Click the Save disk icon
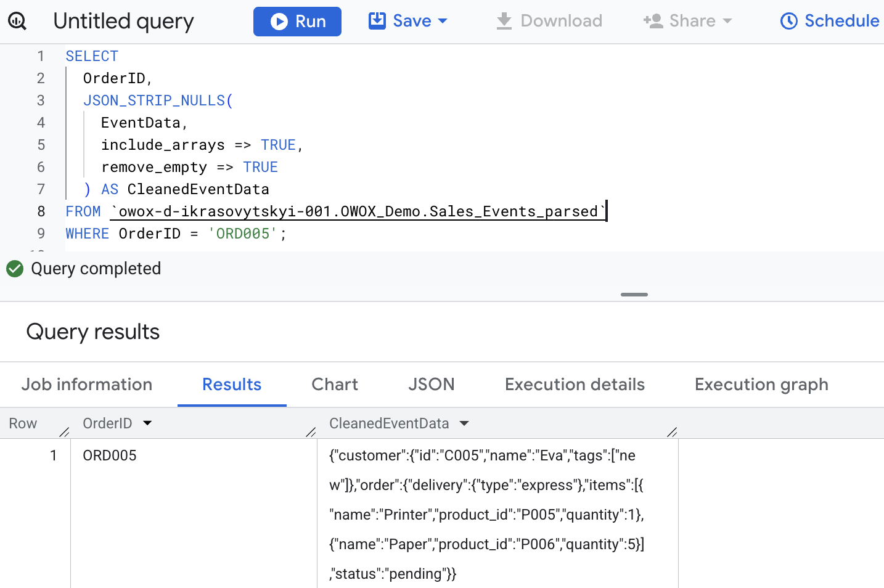This screenshot has width=884, height=588. point(377,21)
